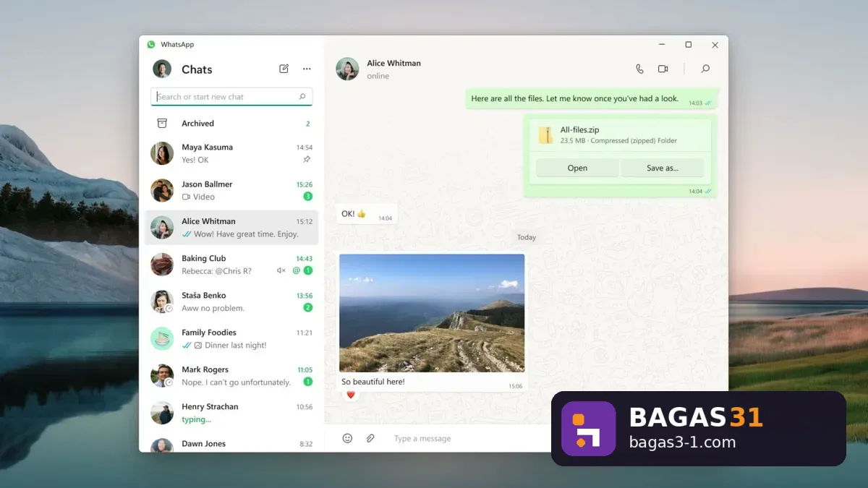Click the Search or start new chat field

point(231,96)
